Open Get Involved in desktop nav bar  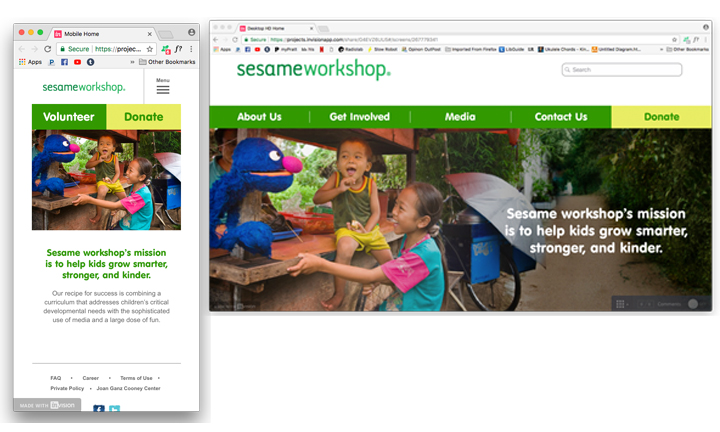(x=360, y=117)
